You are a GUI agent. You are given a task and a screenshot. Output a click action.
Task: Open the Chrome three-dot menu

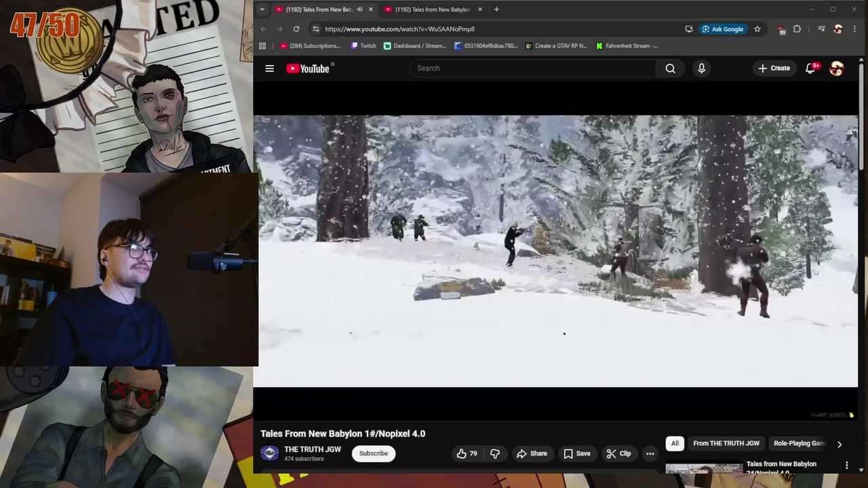click(x=854, y=29)
